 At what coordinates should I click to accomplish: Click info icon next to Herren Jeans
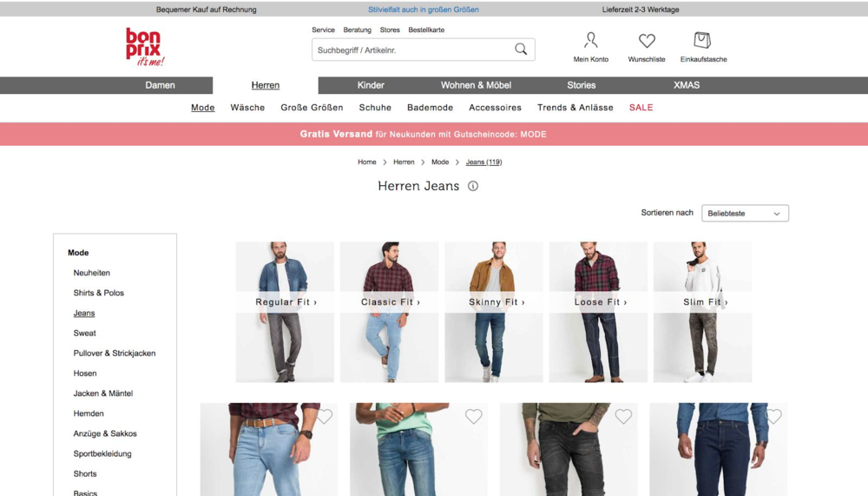click(x=473, y=186)
